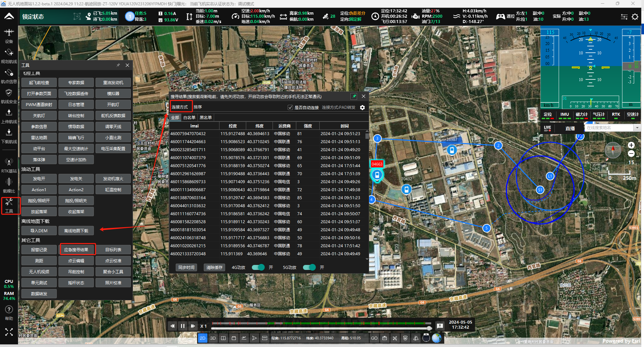Click the search results vertical scrollbar

tap(367, 195)
